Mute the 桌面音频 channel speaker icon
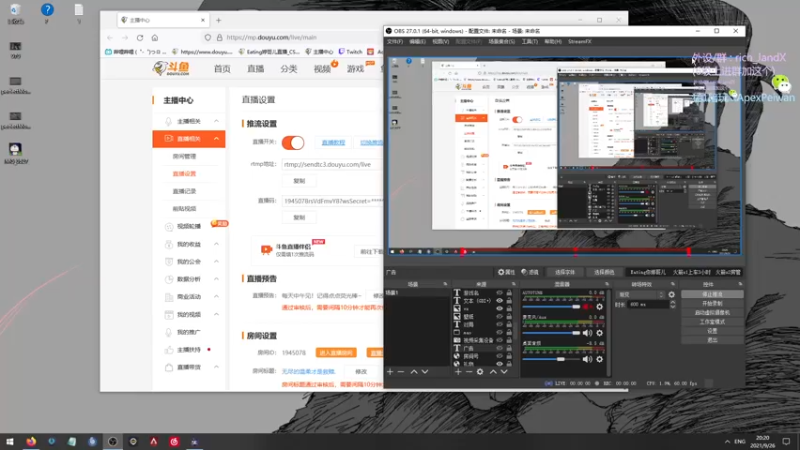Screen dimensions: 800x450 (587, 359)
